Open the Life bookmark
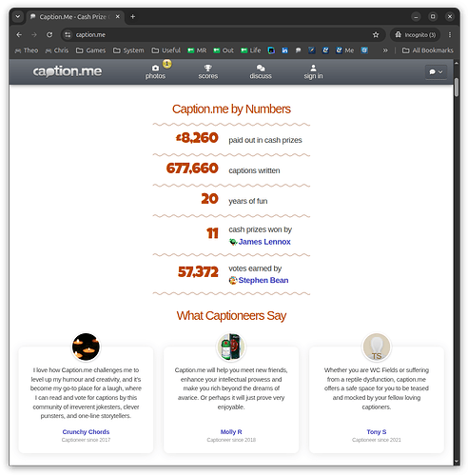 [250, 50]
